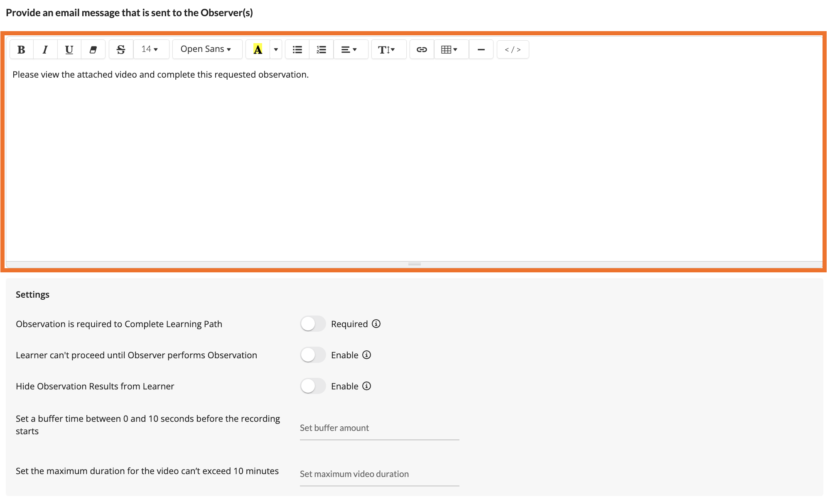
Task: Click the yellow highlight color button
Action: [258, 49]
